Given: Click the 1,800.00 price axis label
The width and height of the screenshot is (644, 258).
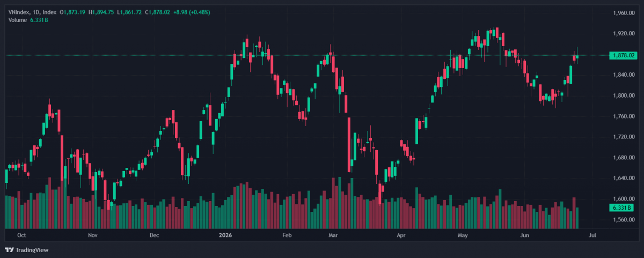Looking at the screenshot, I should [x=623, y=95].
